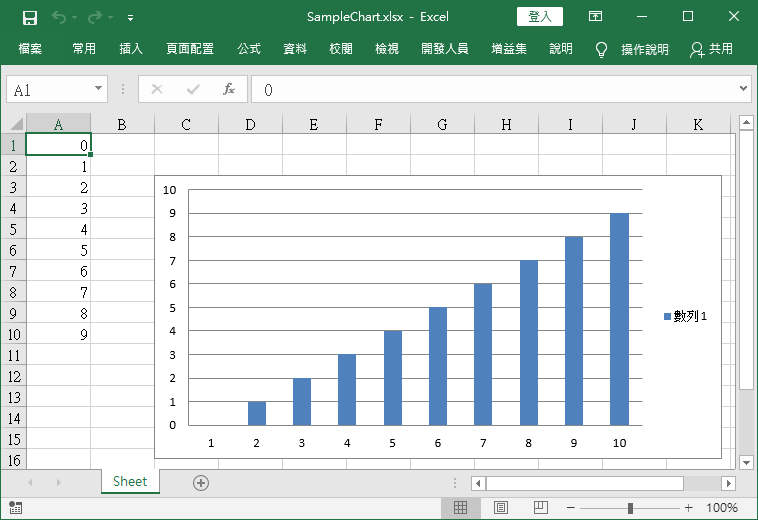Switch to the 插入 tab
Viewport: 758px width, 520px height.
point(131,49)
